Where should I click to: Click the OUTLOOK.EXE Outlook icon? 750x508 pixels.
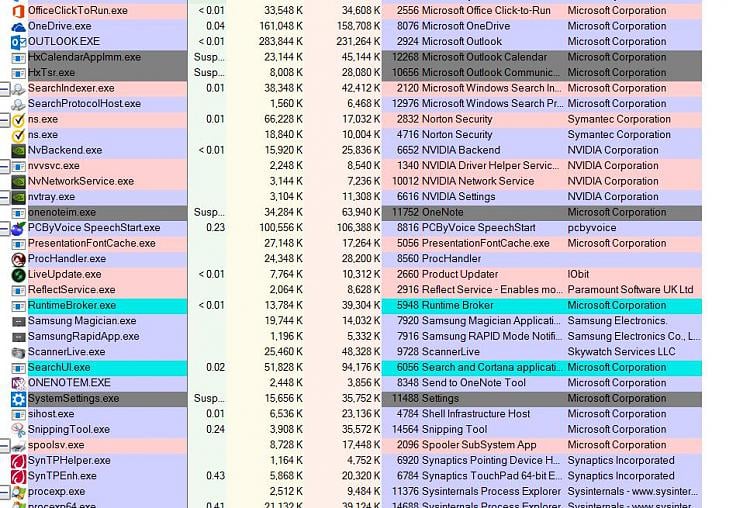coord(18,42)
